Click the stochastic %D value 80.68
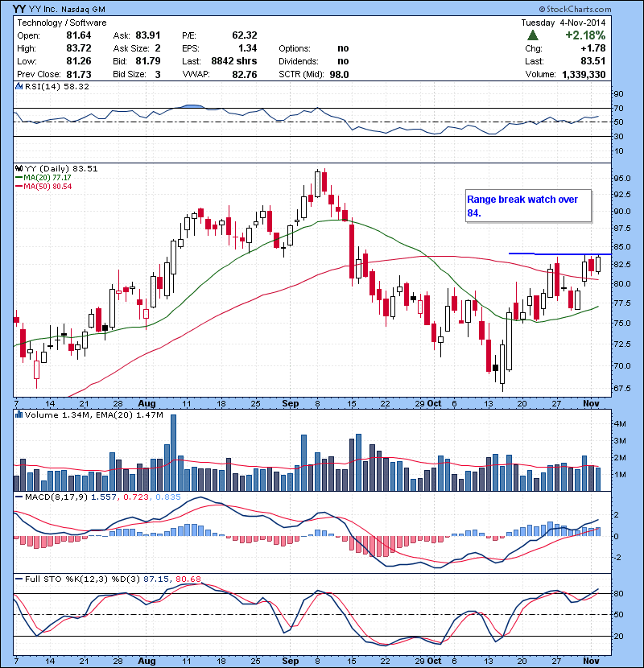 tap(188, 579)
